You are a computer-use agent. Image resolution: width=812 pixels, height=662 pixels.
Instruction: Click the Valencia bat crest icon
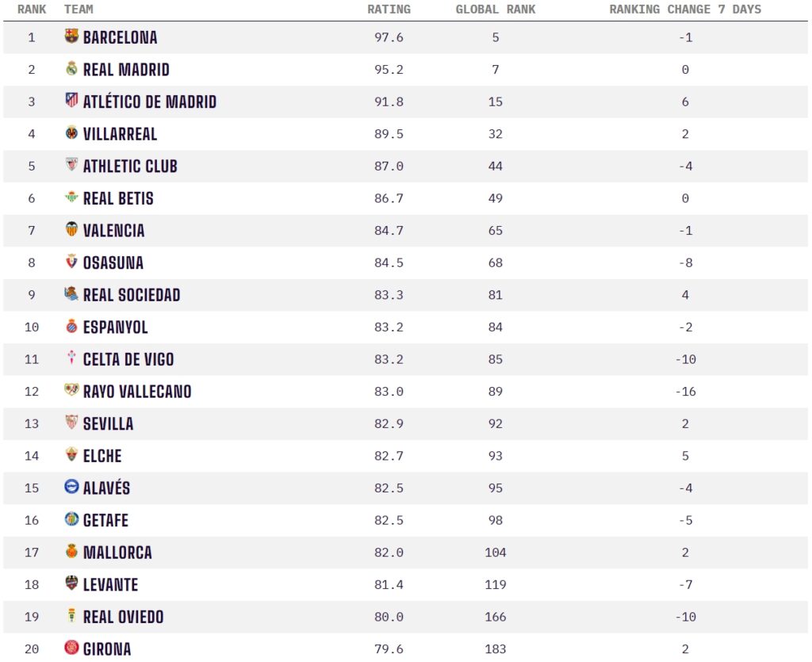71,230
